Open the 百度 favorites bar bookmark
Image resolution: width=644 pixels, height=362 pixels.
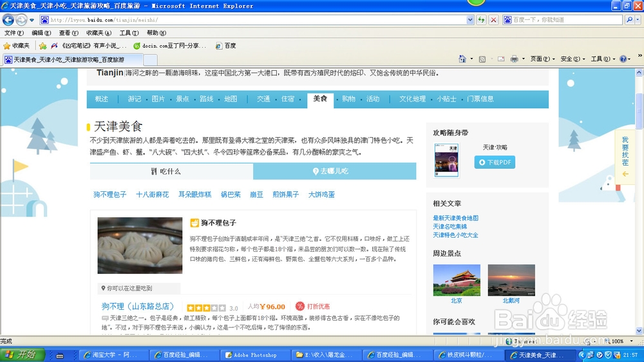(226, 46)
